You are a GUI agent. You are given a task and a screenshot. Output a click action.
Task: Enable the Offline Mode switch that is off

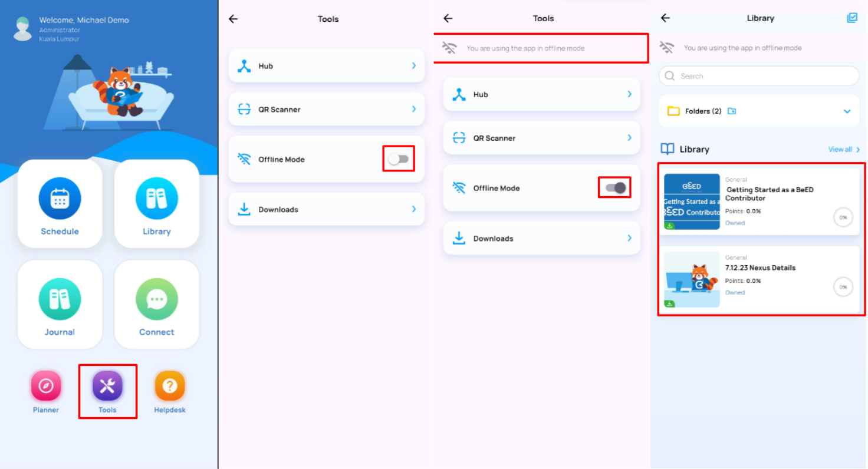(399, 159)
